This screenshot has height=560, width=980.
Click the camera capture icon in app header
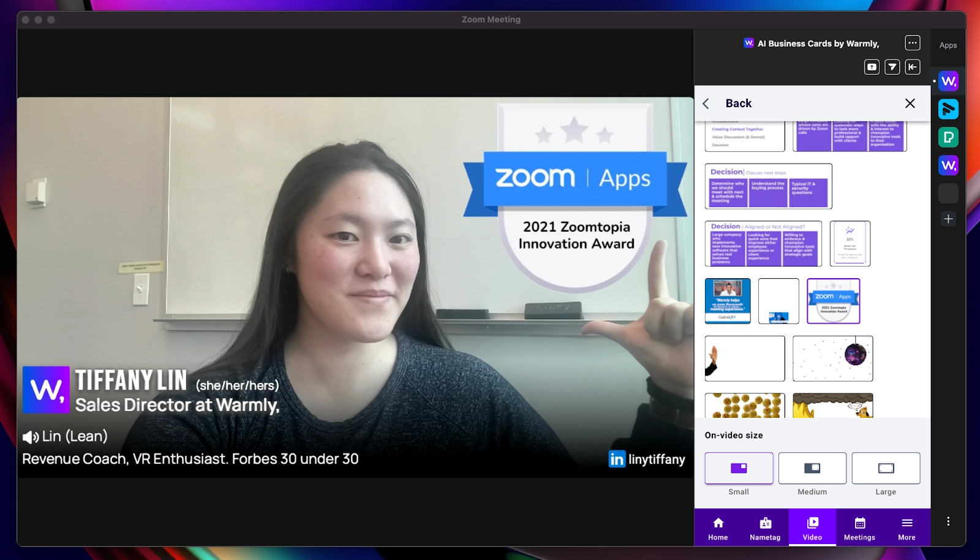(x=872, y=67)
